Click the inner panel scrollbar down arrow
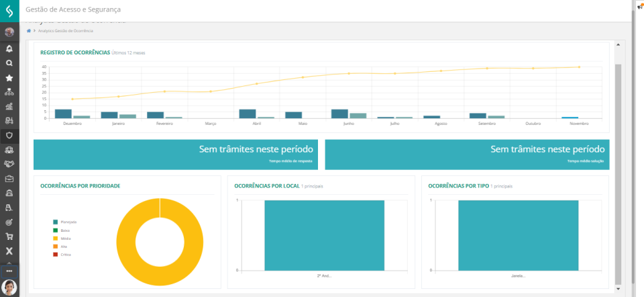 pos(618,288)
